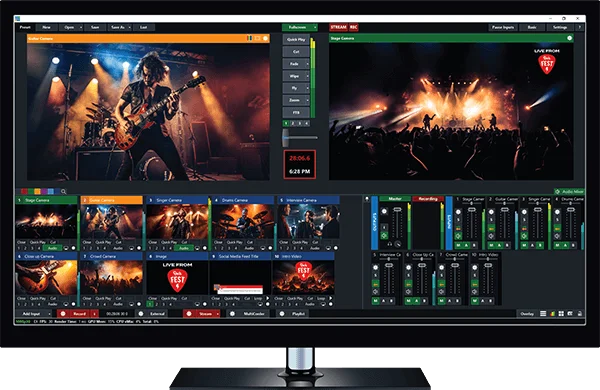Open PlayList settings gear icon
The image size is (600, 390).
point(282,313)
